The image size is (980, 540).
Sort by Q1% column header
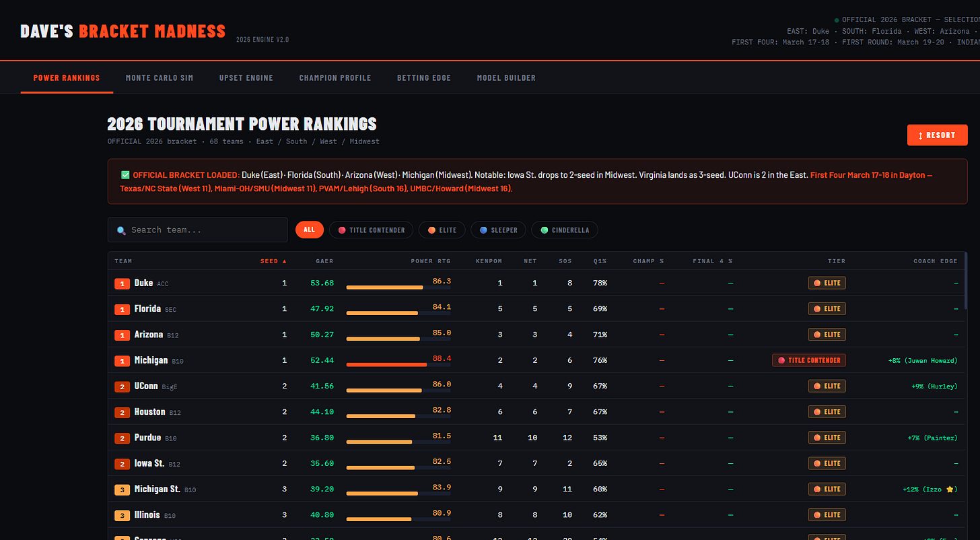[x=600, y=261]
